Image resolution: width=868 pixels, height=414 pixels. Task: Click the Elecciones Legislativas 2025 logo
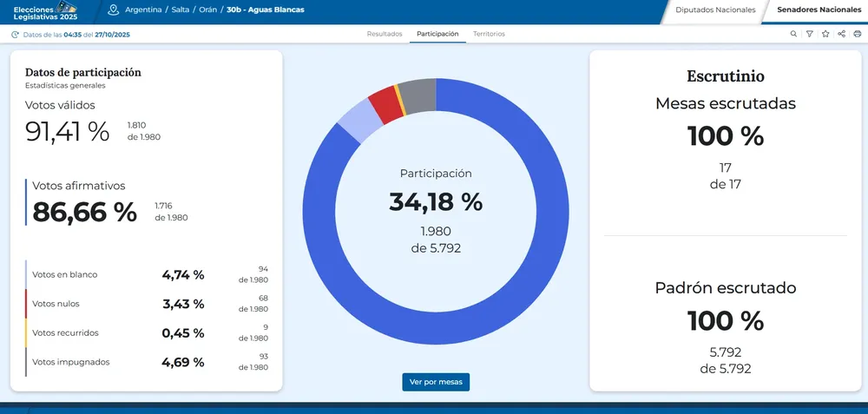click(x=45, y=10)
